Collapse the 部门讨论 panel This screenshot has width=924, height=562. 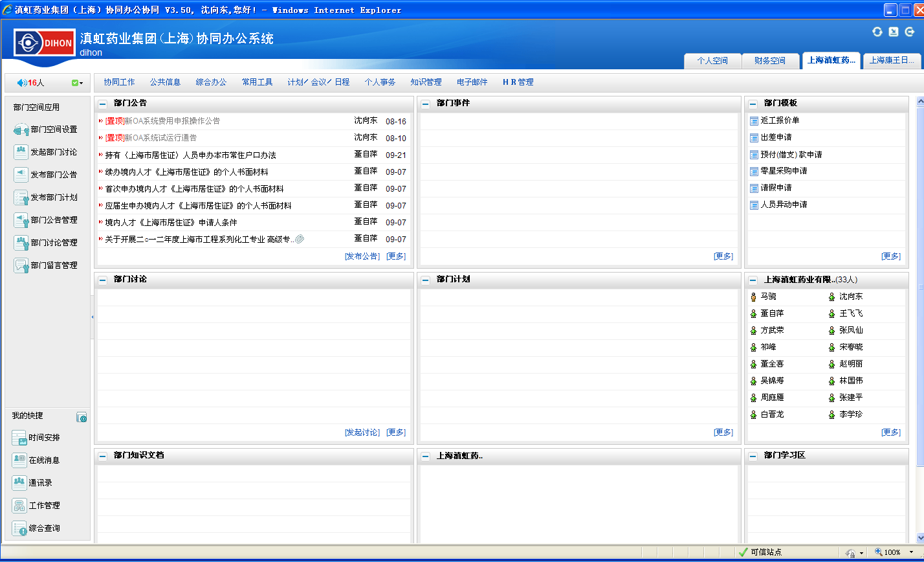103,280
